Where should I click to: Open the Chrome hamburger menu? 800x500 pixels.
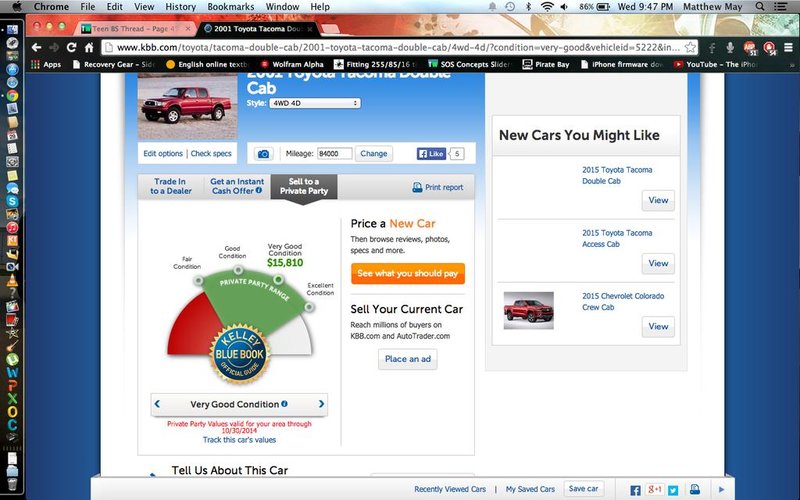click(x=788, y=47)
